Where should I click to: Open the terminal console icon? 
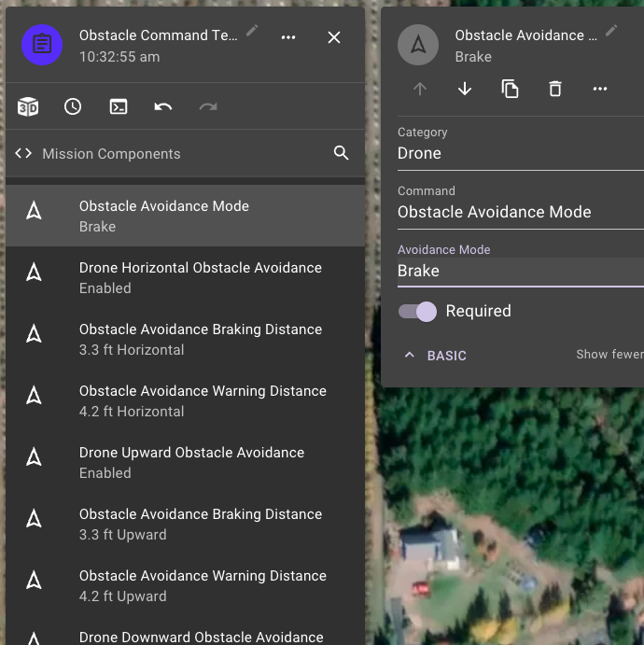(119, 107)
